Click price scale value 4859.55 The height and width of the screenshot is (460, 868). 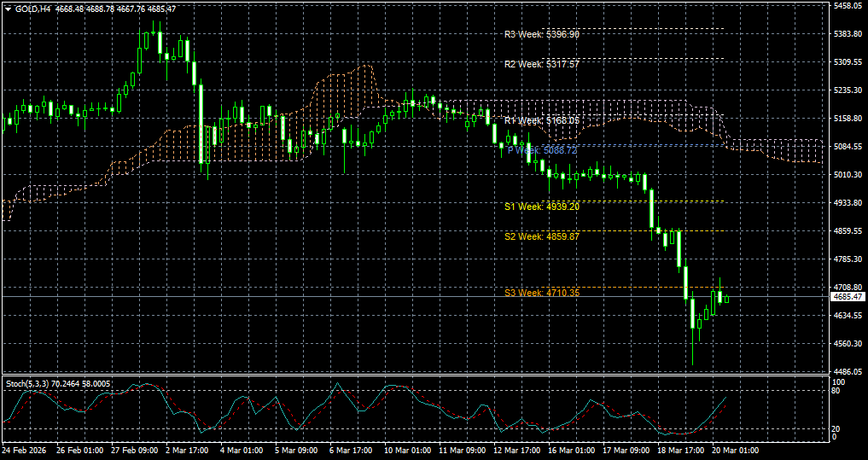click(848, 230)
